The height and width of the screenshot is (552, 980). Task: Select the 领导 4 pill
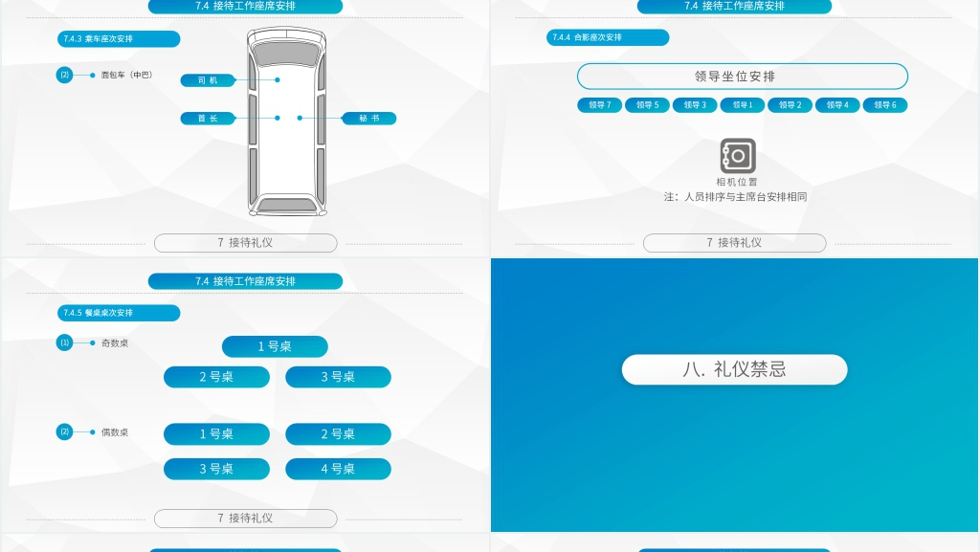click(837, 105)
